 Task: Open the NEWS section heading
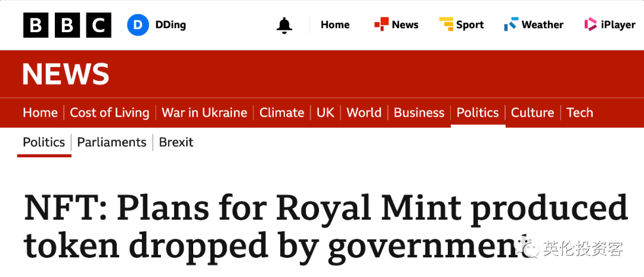[x=66, y=74]
